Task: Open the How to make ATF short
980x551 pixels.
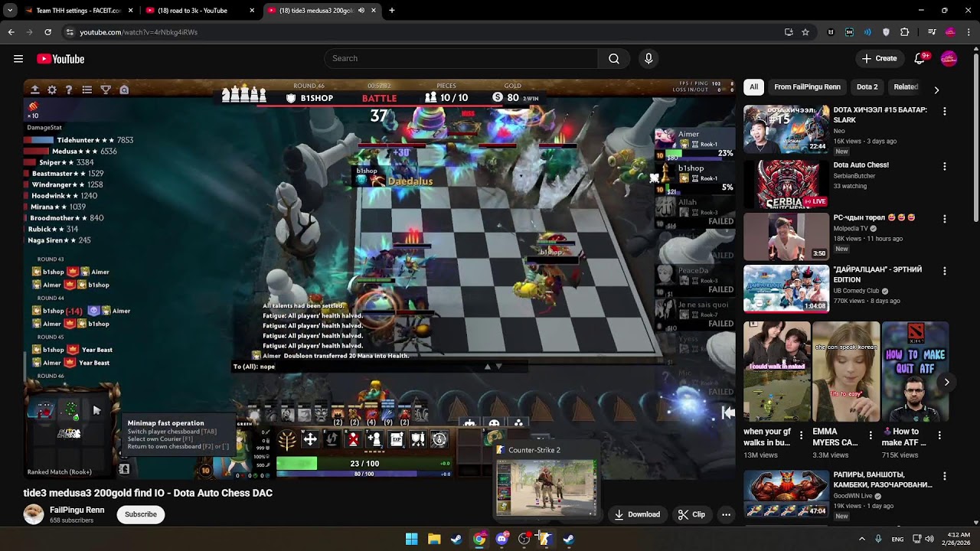Action: [x=915, y=372]
